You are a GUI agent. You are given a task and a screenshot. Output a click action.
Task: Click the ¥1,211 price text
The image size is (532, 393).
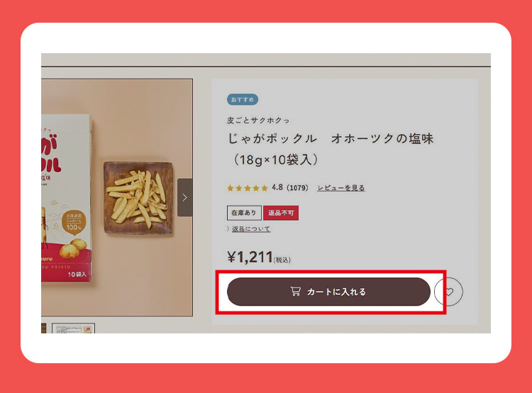250,257
